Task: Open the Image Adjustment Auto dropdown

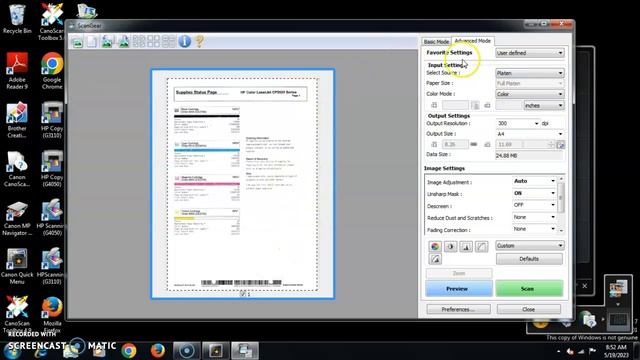Action: (x=534, y=181)
